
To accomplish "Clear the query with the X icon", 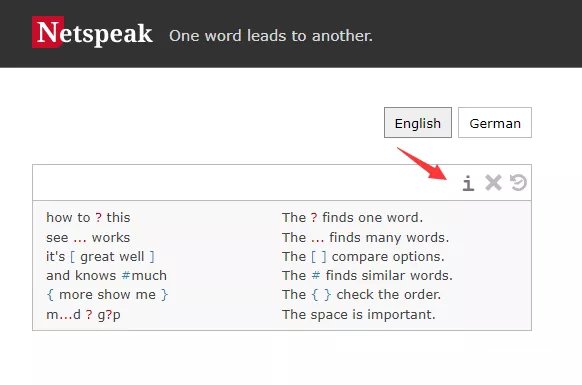I will [x=493, y=183].
